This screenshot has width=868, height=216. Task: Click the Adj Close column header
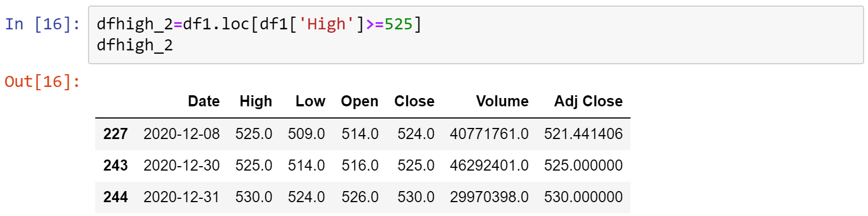tap(588, 101)
